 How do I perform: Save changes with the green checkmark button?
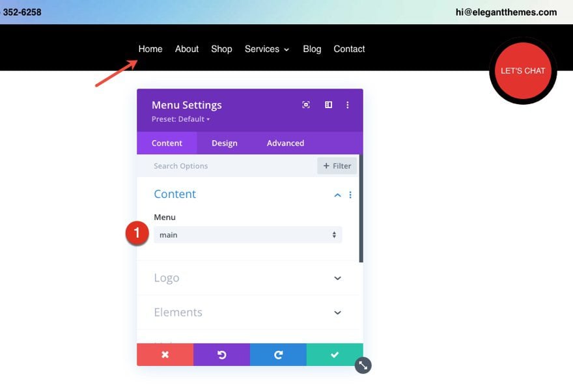[x=335, y=355]
